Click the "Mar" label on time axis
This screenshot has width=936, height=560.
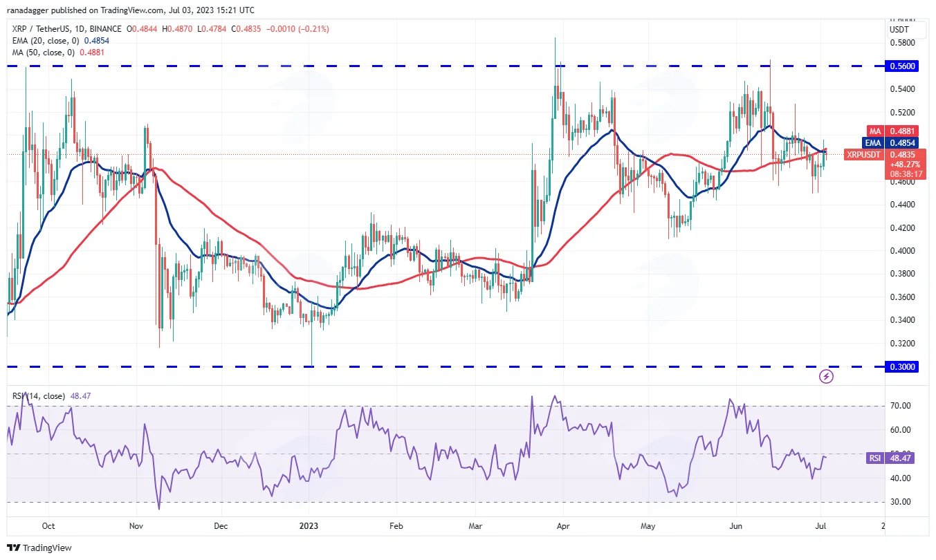click(x=474, y=525)
